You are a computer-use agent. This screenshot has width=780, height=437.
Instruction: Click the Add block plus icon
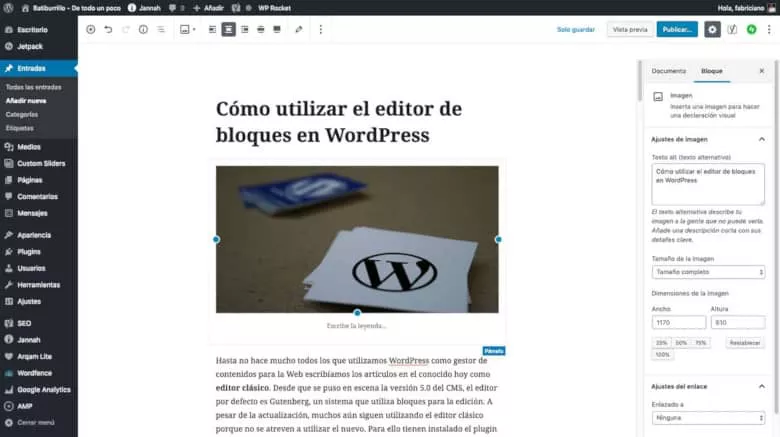point(91,29)
